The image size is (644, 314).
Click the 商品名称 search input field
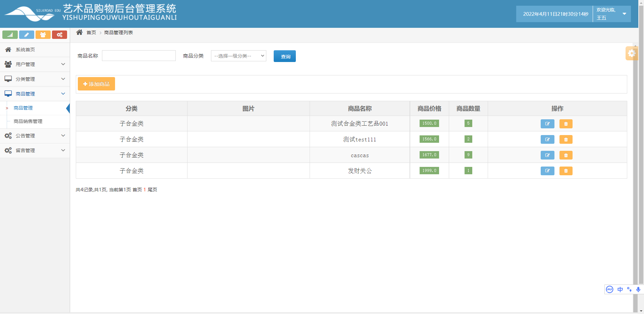(x=139, y=56)
